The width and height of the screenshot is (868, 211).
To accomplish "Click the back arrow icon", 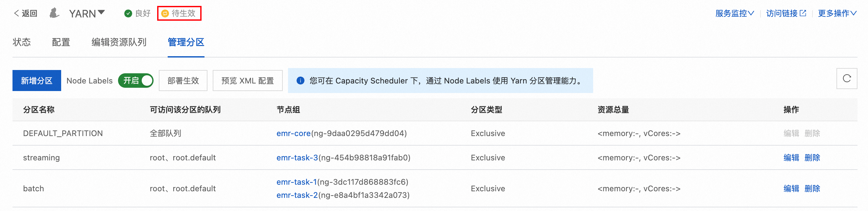I will coord(16,13).
